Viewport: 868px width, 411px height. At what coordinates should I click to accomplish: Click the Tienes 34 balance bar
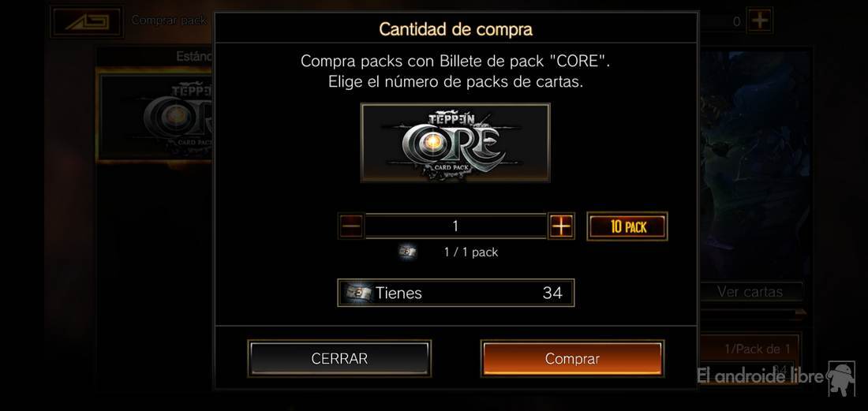point(455,293)
